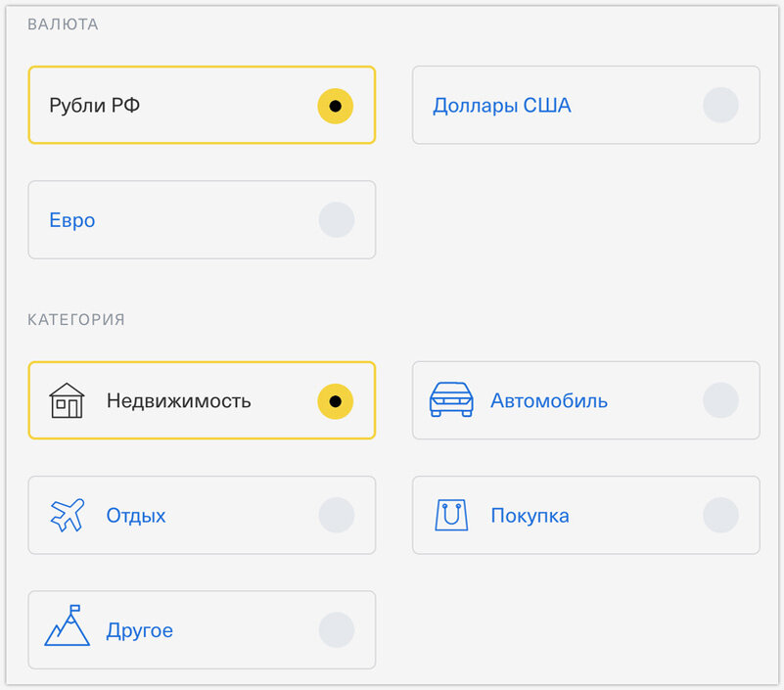Click the airplane icon for Отдых
The image size is (784, 690).
(68, 515)
